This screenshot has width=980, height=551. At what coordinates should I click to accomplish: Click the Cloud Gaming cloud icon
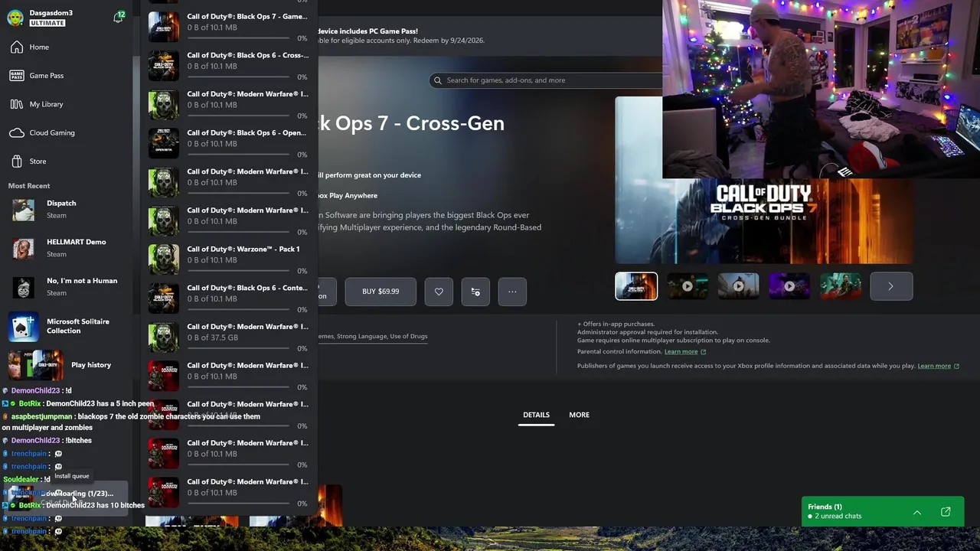click(x=17, y=133)
